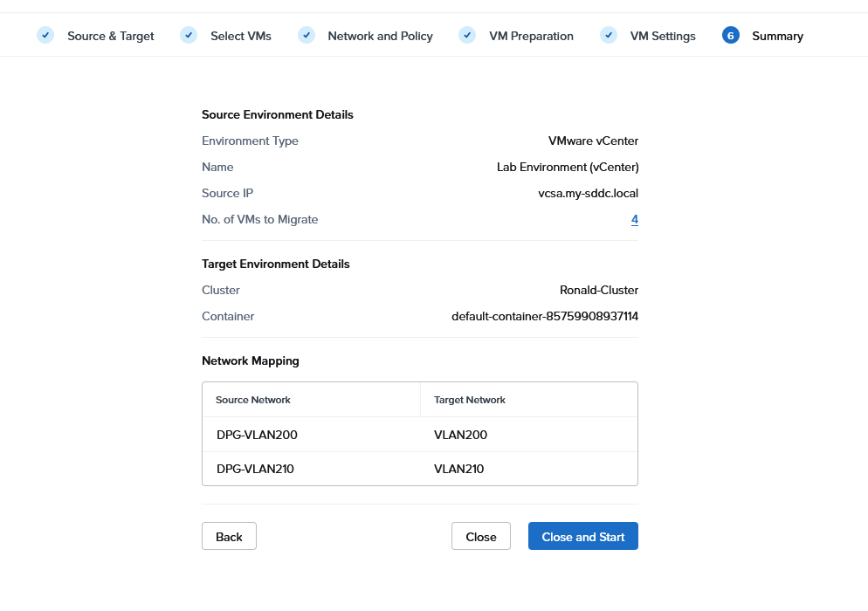Click the white Close button
The image size is (868, 611).
[x=480, y=537]
